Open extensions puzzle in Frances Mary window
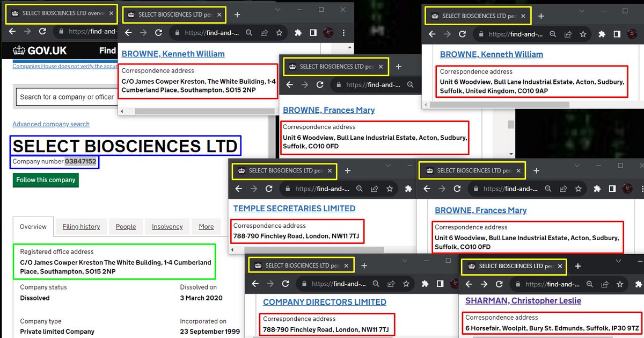The width and height of the screenshot is (644, 338). coord(597,189)
